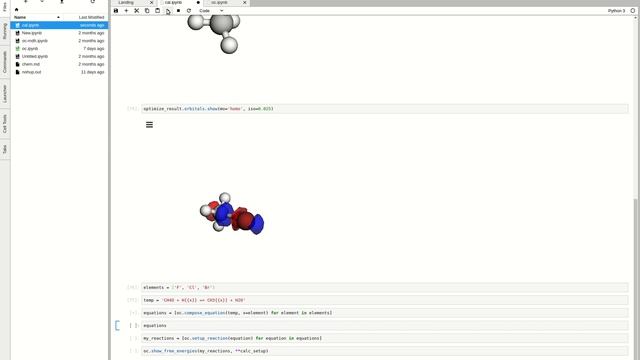Interrupt the kernel with the stop icon
The height and width of the screenshot is (360, 640).
178,11
